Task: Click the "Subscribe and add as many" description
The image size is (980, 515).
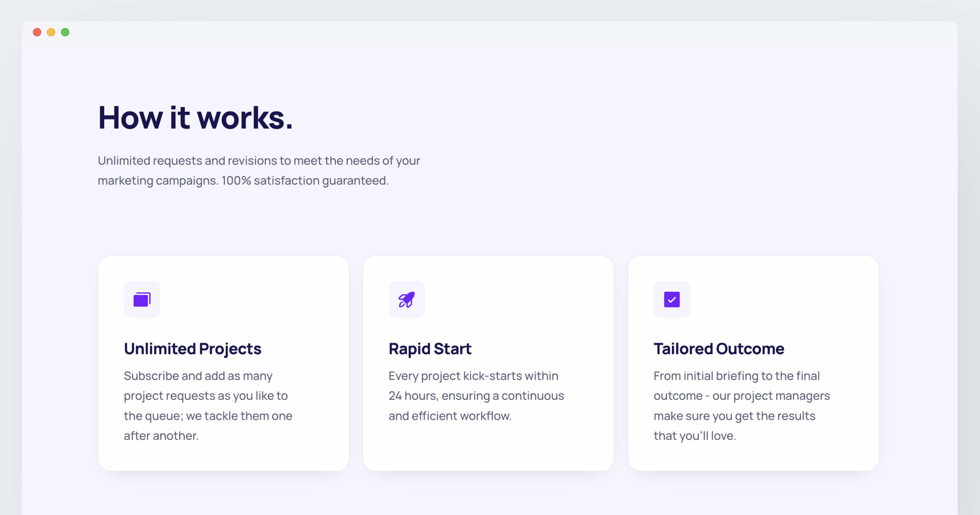Action: pos(198,376)
